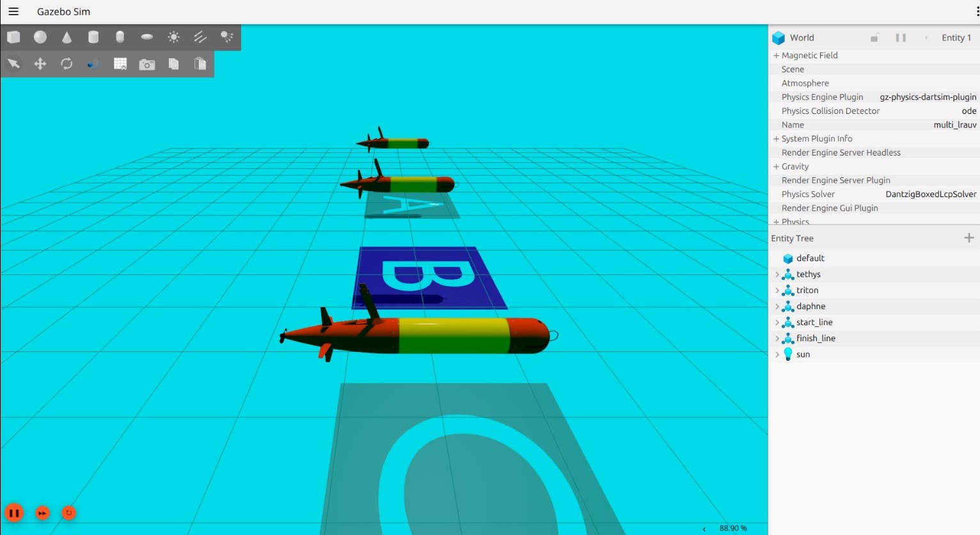Toggle the component inspector lock
The height and width of the screenshot is (535, 980).
874,38
